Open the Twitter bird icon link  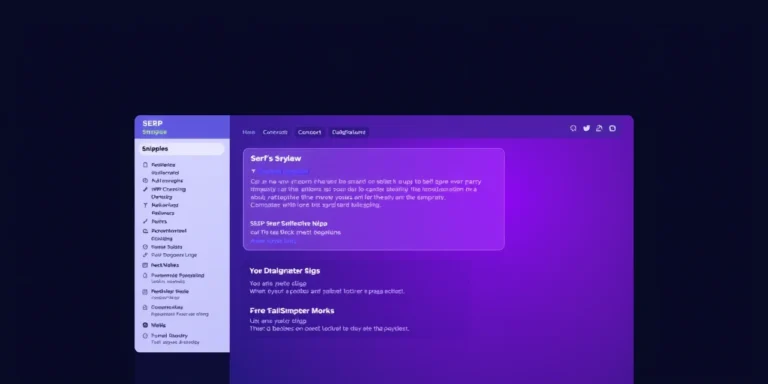click(x=586, y=128)
